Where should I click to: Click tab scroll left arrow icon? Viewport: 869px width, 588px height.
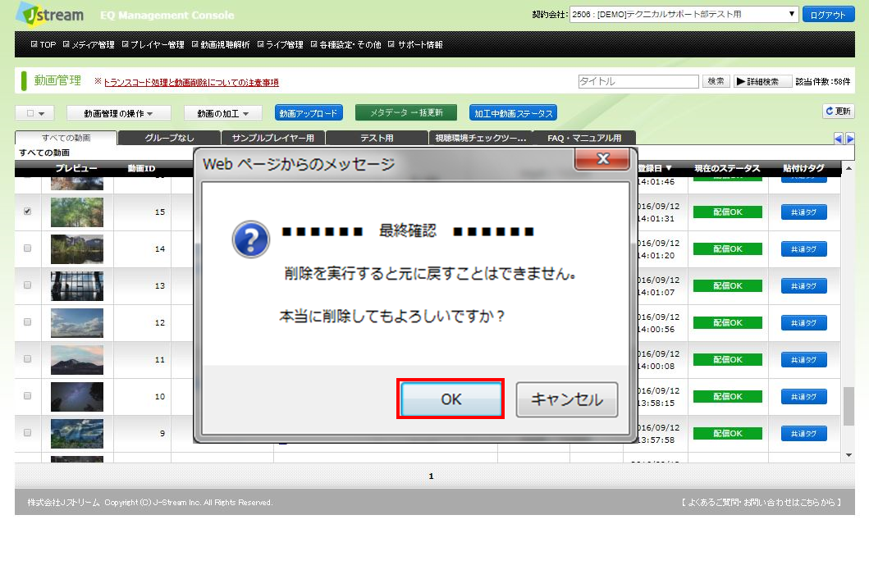pos(838,139)
